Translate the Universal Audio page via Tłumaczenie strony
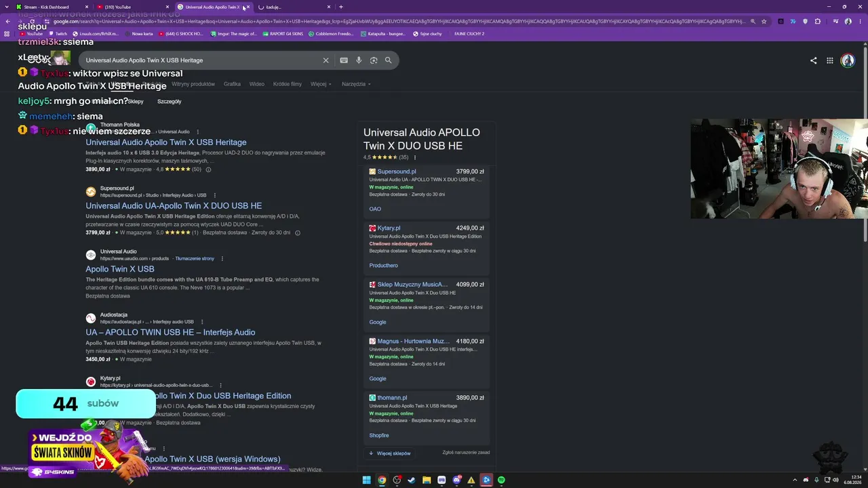This screenshot has width=868, height=488. point(195,258)
